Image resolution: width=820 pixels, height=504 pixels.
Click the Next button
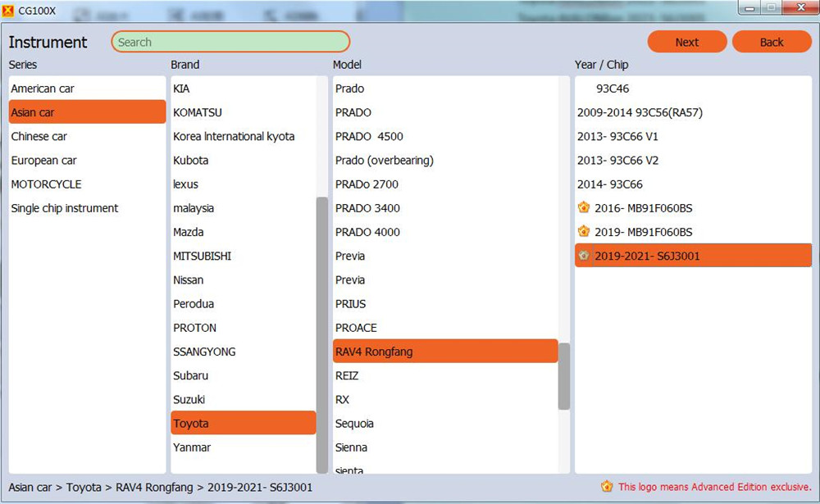click(686, 42)
